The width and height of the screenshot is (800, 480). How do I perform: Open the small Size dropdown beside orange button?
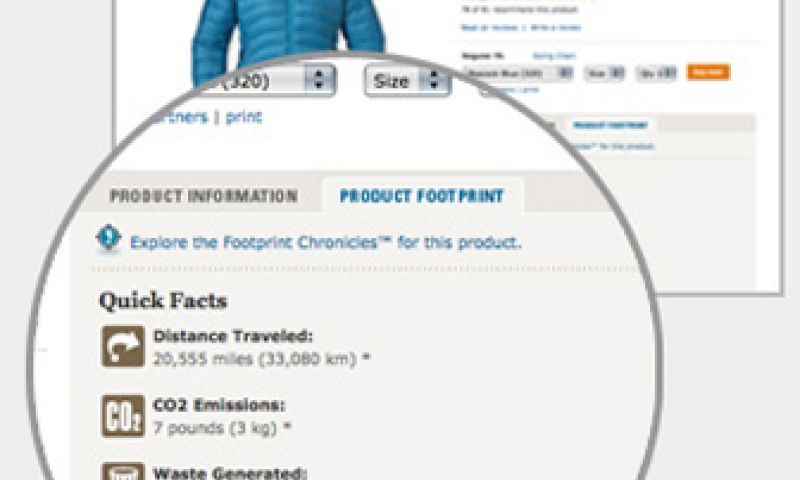point(604,73)
